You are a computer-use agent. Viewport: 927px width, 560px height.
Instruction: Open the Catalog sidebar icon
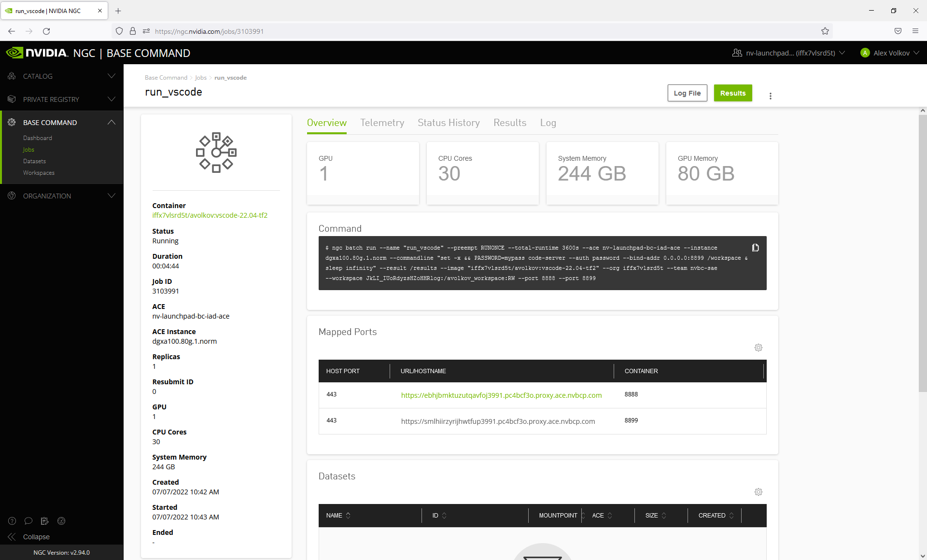pyautogui.click(x=12, y=76)
